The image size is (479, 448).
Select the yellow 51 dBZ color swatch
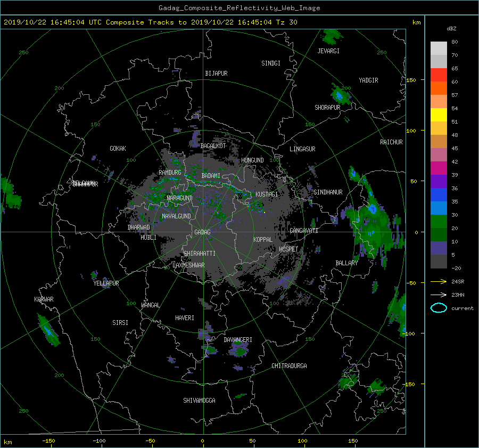pos(439,115)
